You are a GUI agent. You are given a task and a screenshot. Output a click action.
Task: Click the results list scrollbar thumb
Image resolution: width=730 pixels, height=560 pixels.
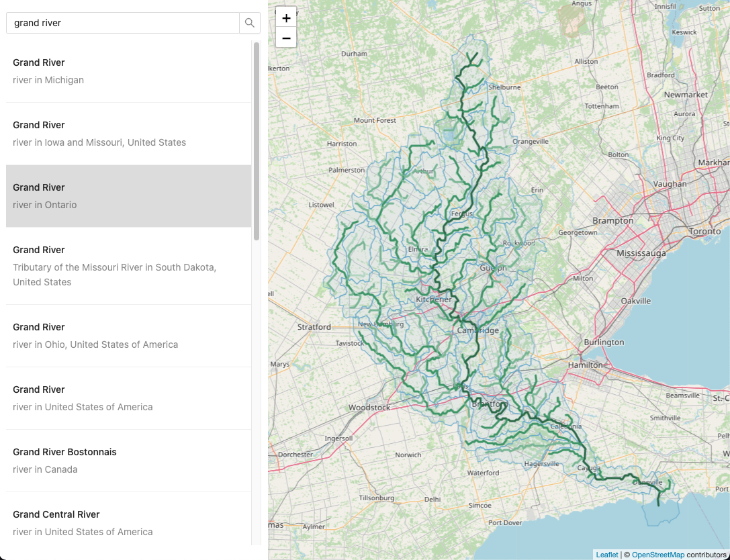click(x=257, y=141)
